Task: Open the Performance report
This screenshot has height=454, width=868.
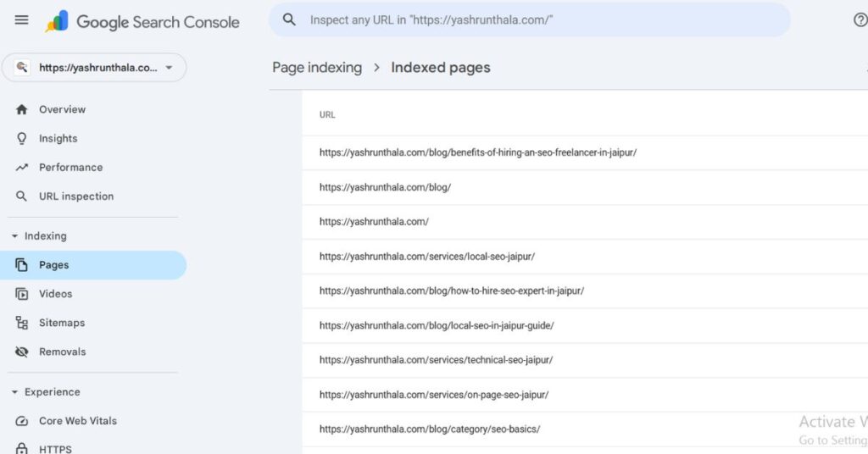Action: click(94, 167)
